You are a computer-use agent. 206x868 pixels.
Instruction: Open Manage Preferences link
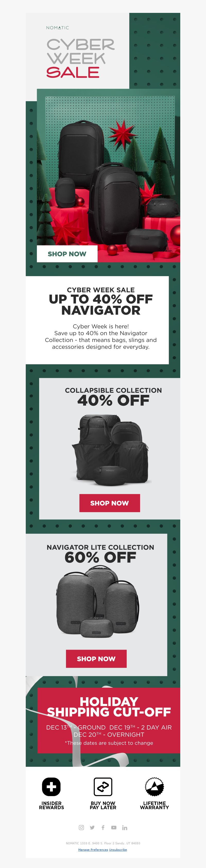point(93,849)
